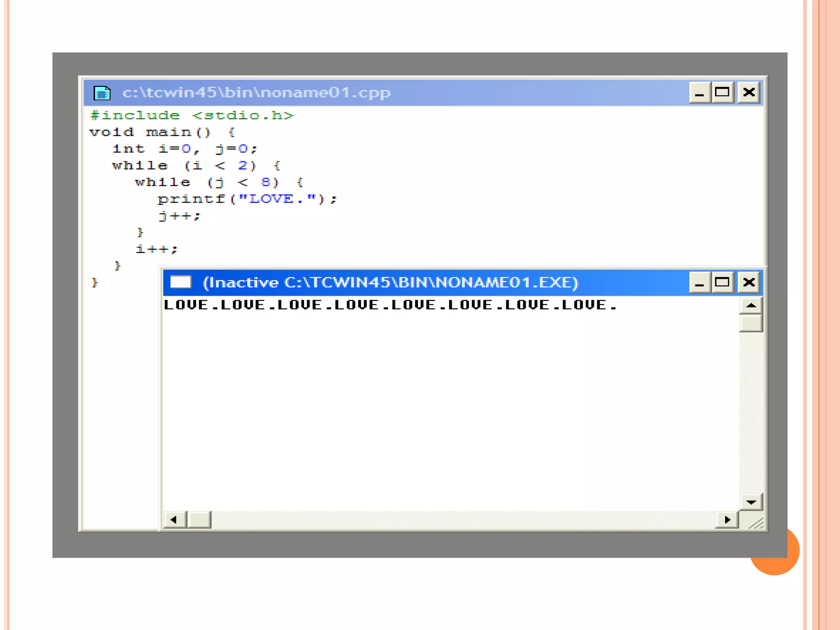
Task: Maximize the noname01.cpp editor window
Action: (x=722, y=93)
